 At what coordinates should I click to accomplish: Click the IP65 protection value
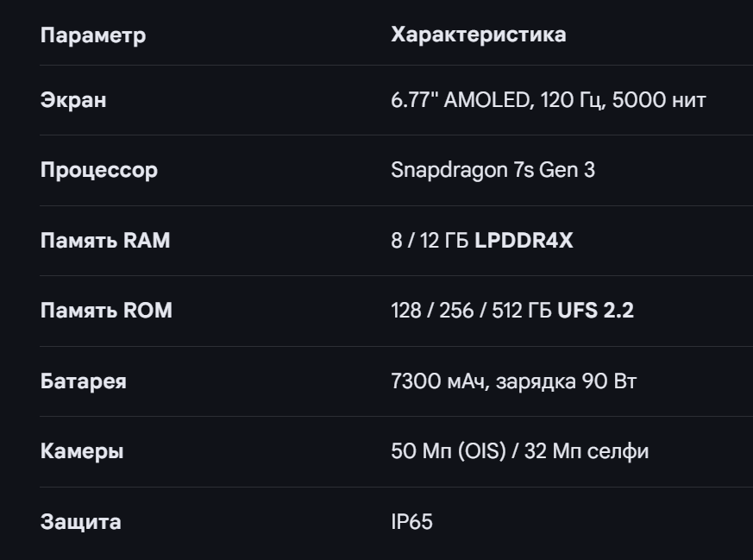(x=411, y=522)
